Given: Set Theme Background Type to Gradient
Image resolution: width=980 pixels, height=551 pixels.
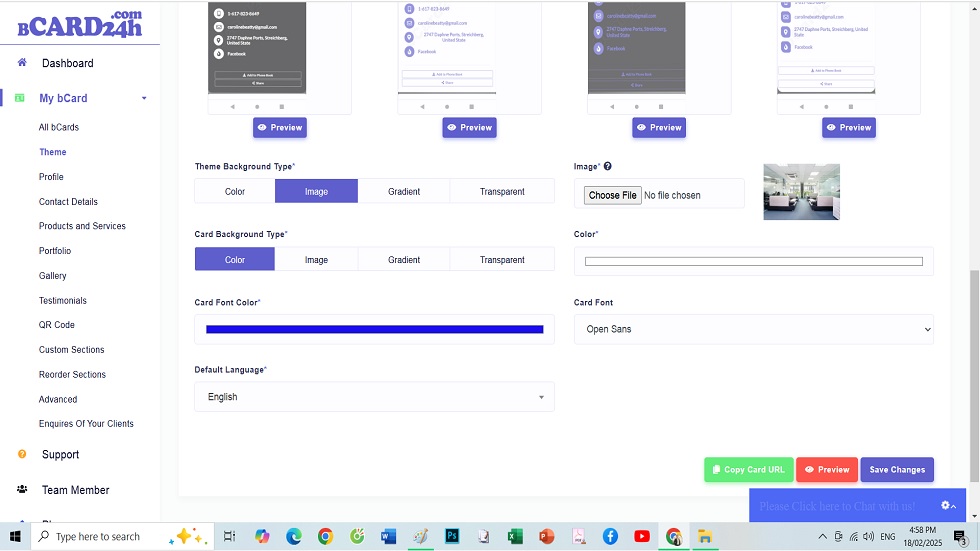Looking at the screenshot, I should click(x=404, y=191).
